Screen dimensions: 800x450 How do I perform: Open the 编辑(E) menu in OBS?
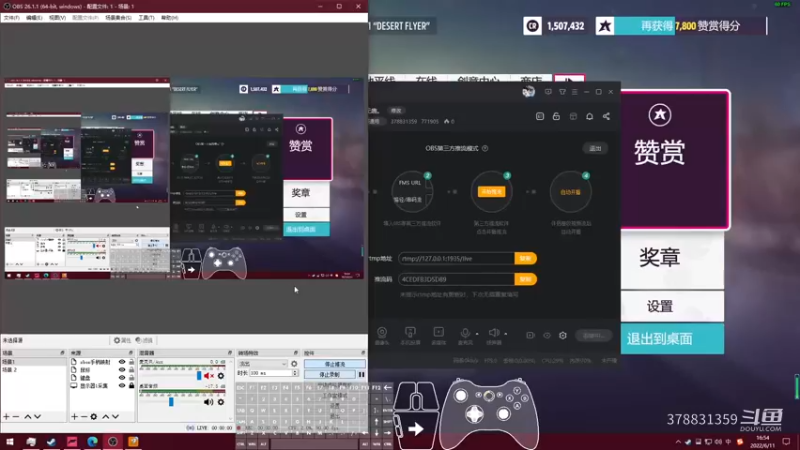(34, 18)
